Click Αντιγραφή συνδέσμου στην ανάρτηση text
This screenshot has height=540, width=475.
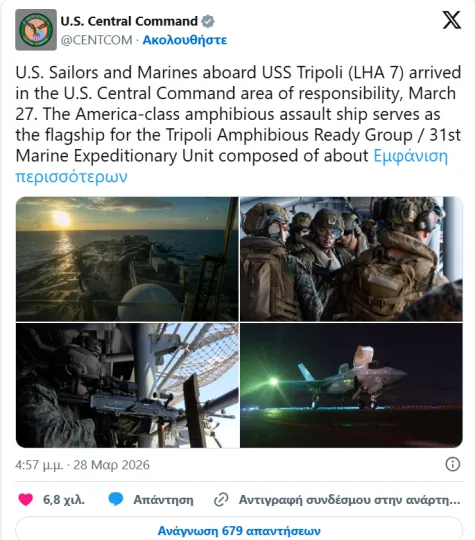[x=349, y=500]
